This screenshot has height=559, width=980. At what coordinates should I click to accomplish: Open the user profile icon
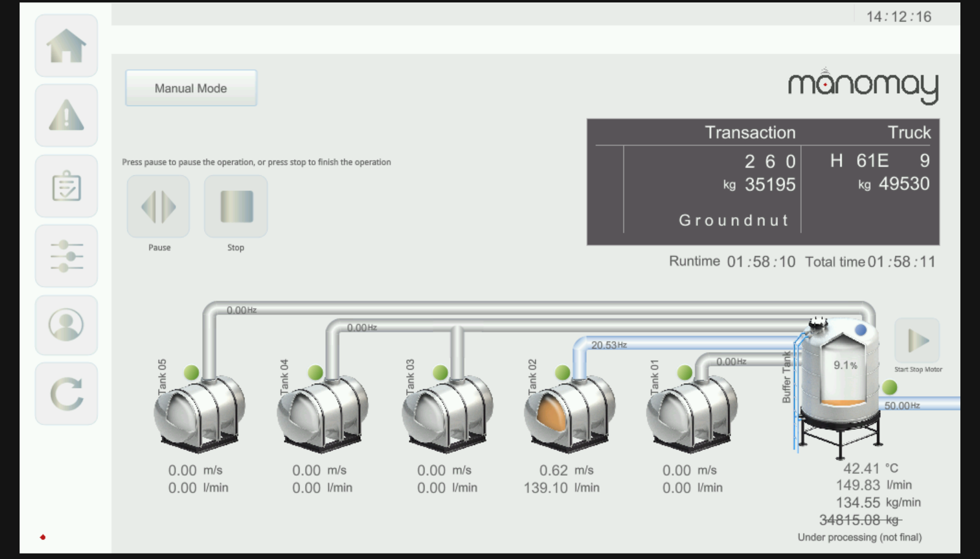pyautogui.click(x=66, y=325)
